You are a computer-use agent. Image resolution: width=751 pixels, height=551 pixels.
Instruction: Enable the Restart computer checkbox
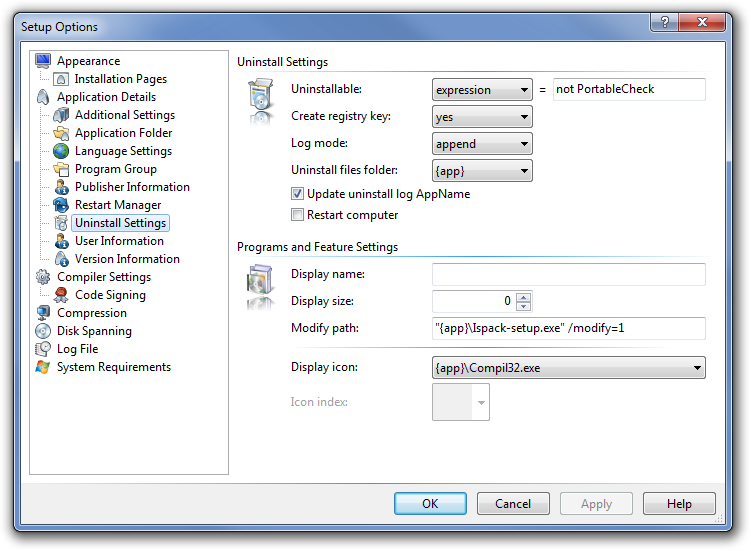tap(297, 215)
